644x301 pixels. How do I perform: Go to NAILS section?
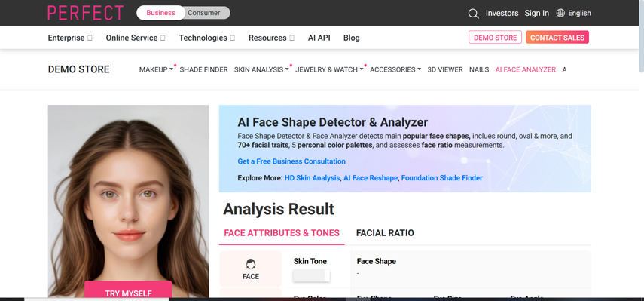pos(479,69)
